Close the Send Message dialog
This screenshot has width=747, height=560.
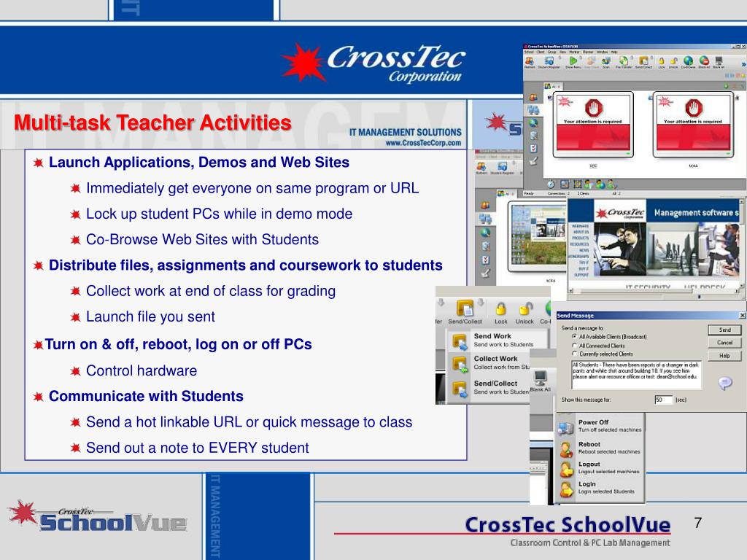point(742,315)
